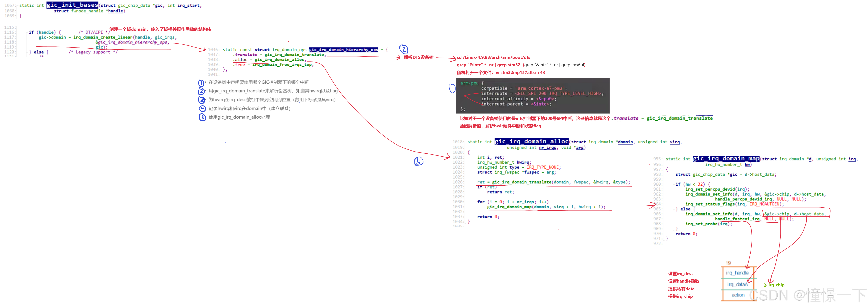Click underlined domain parameter on line 1018
Viewport: 868px width, 308px height.
tap(625, 142)
